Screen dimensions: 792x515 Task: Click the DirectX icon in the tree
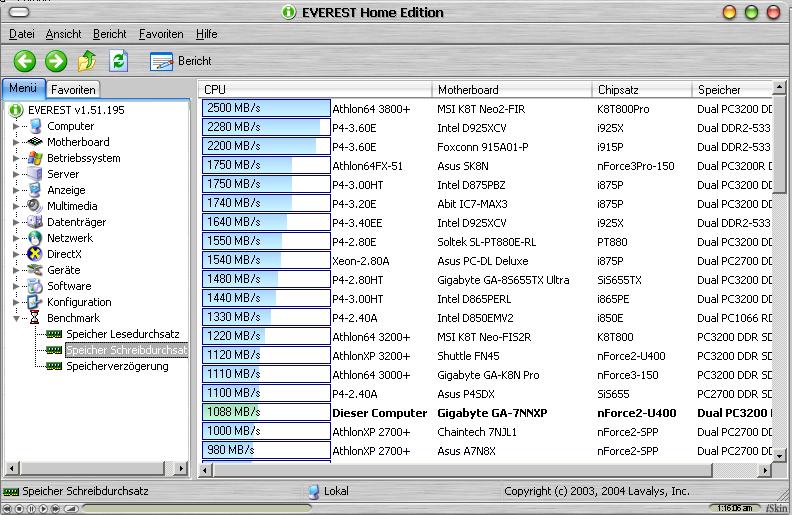click(35, 254)
